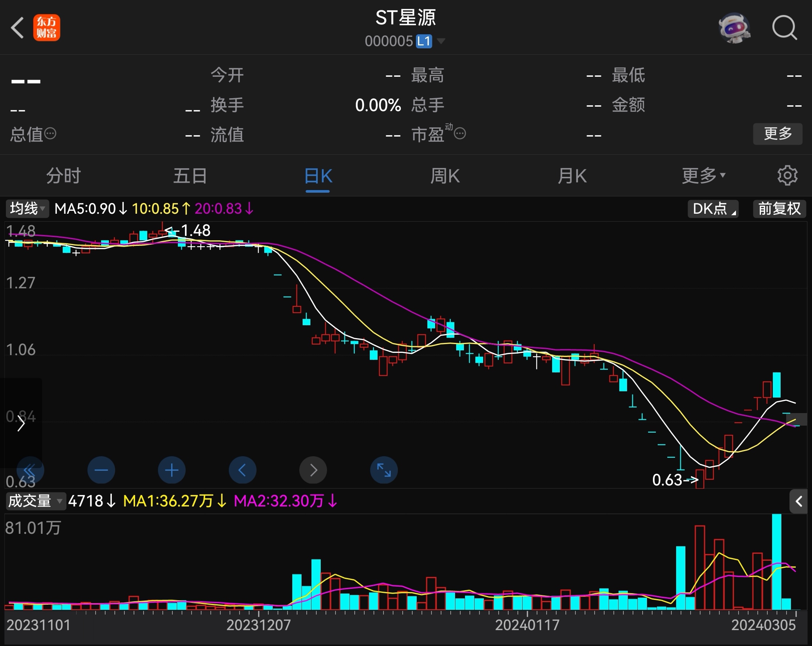Expand stock code dropdown triangle
Screen dimensions: 812x646
[440, 41]
